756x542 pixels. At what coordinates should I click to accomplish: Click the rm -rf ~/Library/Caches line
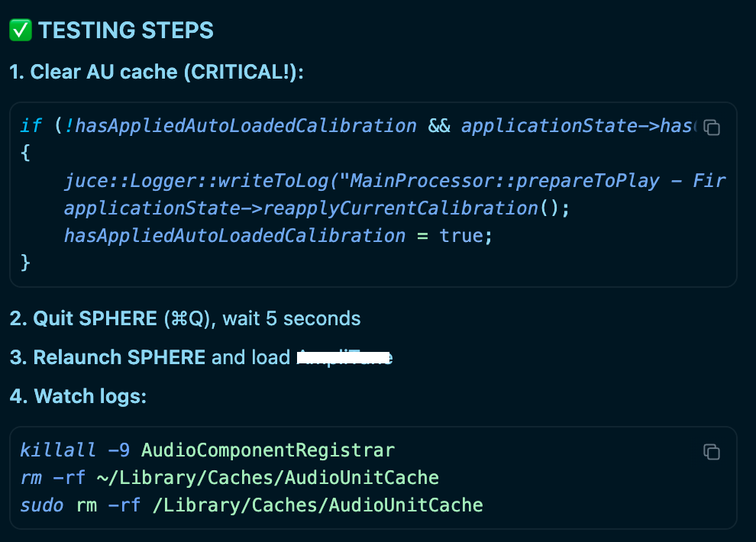pos(229,478)
